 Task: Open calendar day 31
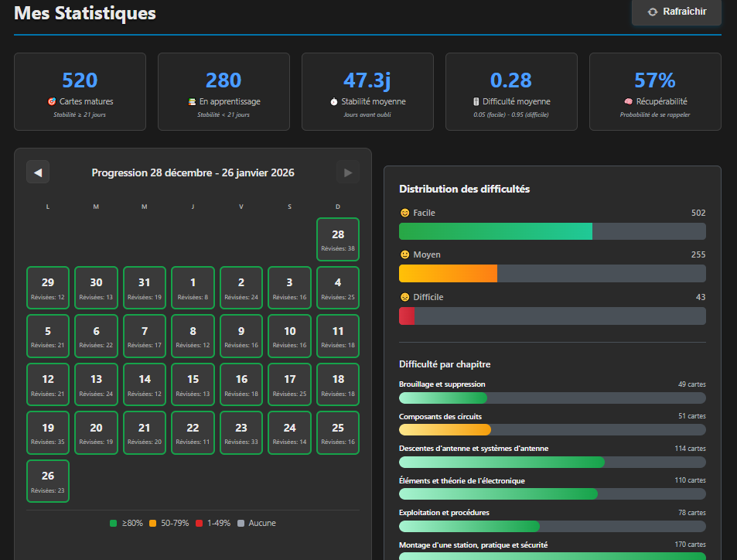[x=145, y=288]
